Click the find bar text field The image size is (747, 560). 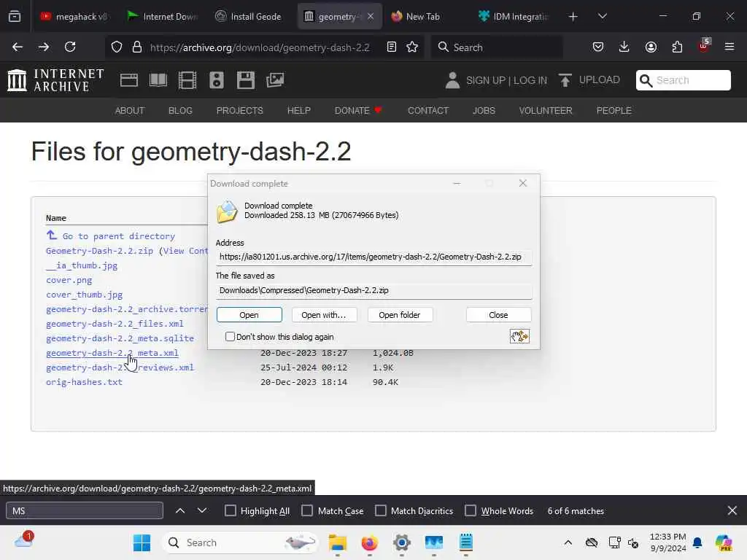point(85,511)
